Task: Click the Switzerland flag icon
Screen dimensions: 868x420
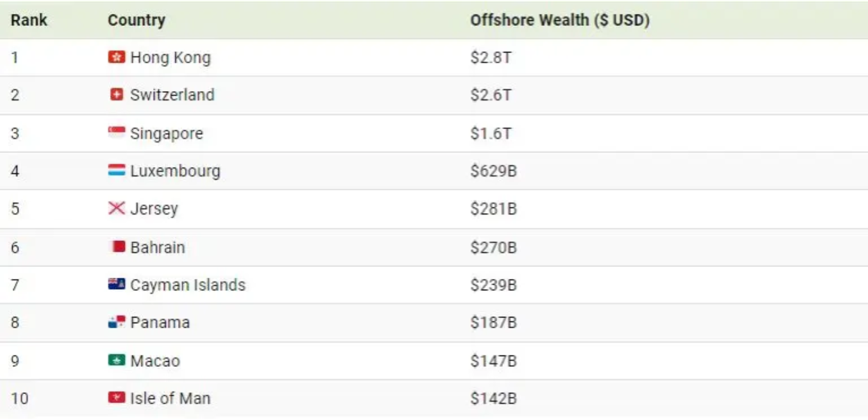Action: 116,95
